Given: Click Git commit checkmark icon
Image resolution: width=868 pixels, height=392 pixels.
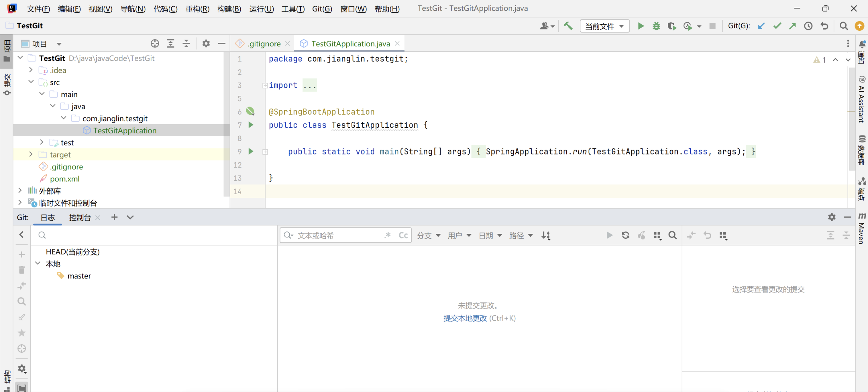Looking at the screenshot, I should [777, 26].
